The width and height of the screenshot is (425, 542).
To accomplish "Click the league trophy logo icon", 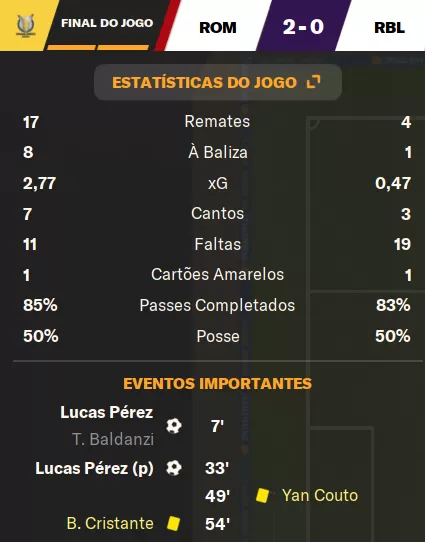I will tap(26, 25).
